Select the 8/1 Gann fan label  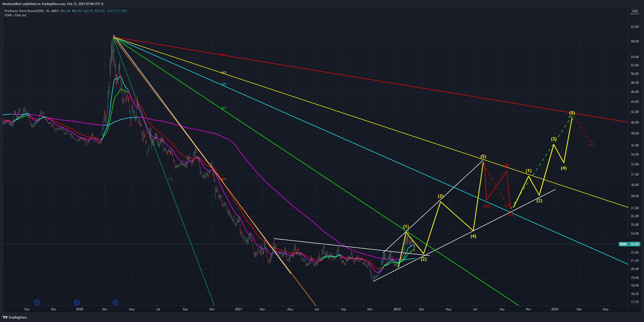point(224,55)
